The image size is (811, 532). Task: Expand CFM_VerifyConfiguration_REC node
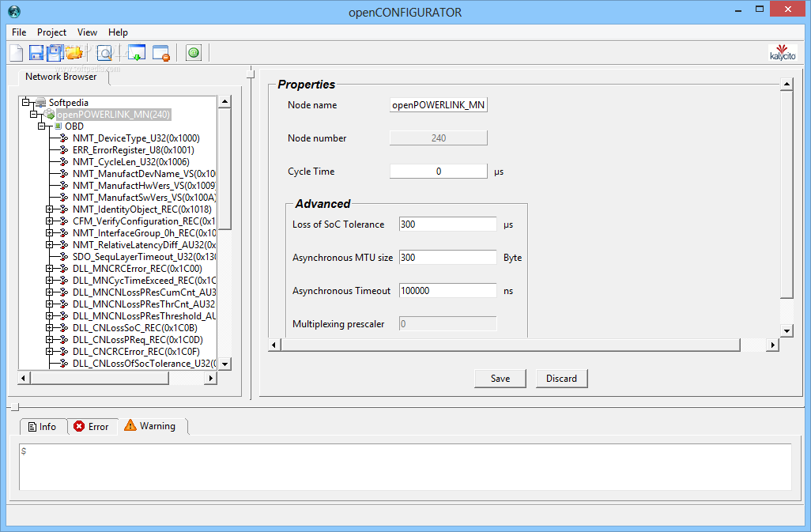point(50,221)
